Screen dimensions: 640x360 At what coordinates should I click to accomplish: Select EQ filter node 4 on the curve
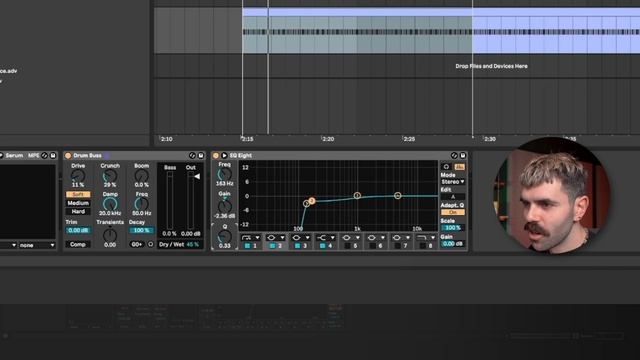[398, 196]
